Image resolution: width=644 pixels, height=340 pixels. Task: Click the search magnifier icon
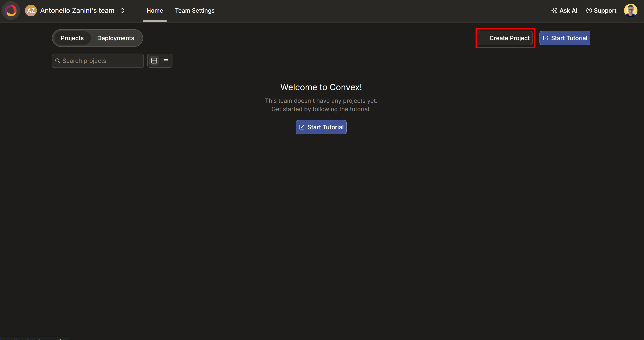pos(58,61)
